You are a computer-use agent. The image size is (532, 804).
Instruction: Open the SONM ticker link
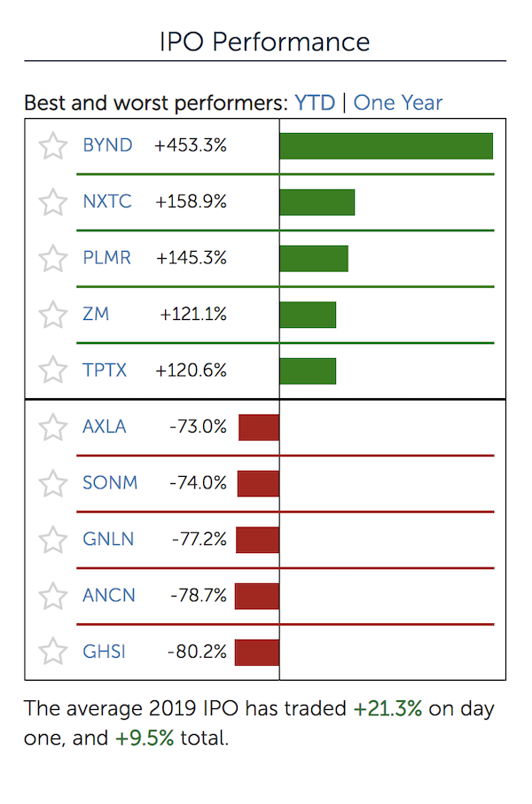[110, 482]
